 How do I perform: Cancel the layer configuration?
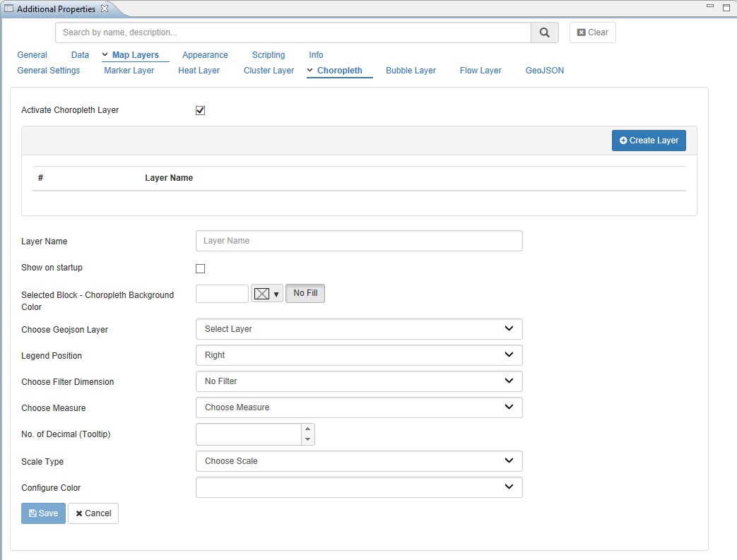pyautogui.click(x=93, y=513)
